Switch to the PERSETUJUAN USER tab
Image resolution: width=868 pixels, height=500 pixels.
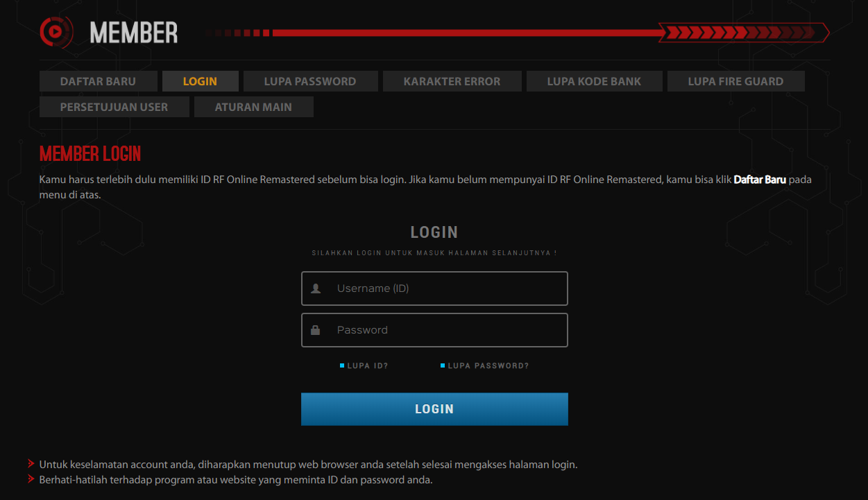click(x=114, y=106)
